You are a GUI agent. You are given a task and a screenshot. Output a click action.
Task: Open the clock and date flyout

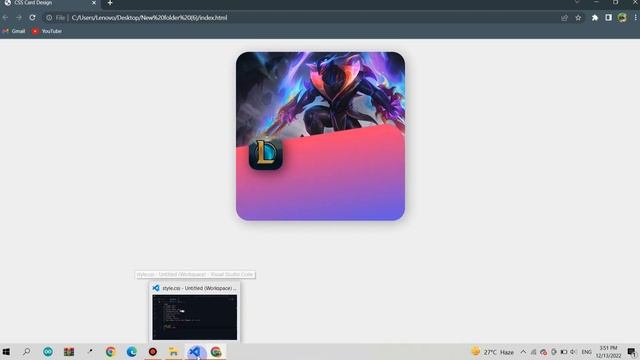tap(608, 352)
